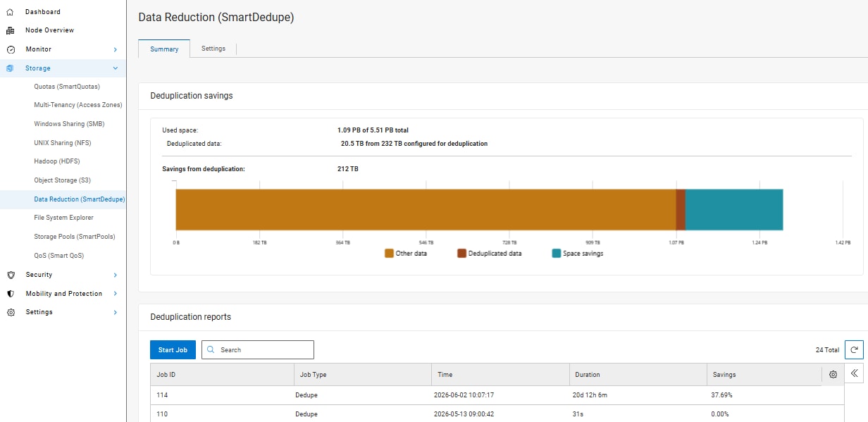Image resolution: width=868 pixels, height=422 pixels.
Task: Click the Mobility and Protection shield icon
Action: tap(10, 294)
